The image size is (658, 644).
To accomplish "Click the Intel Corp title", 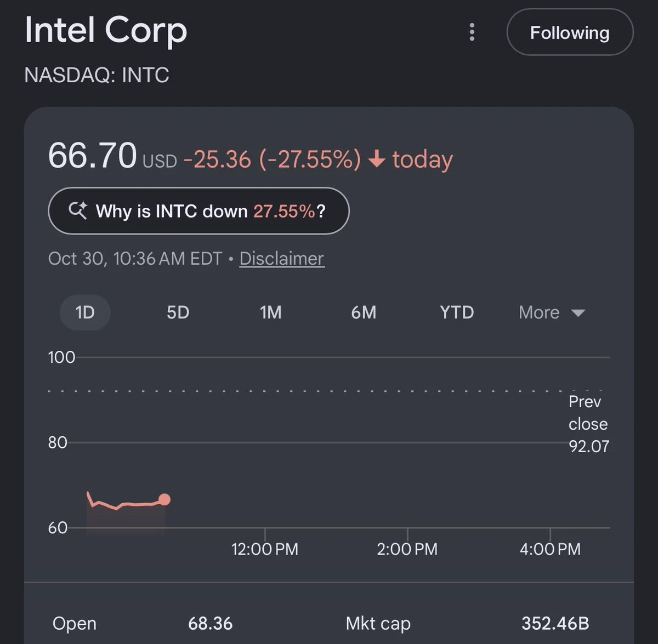I will click(x=106, y=30).
